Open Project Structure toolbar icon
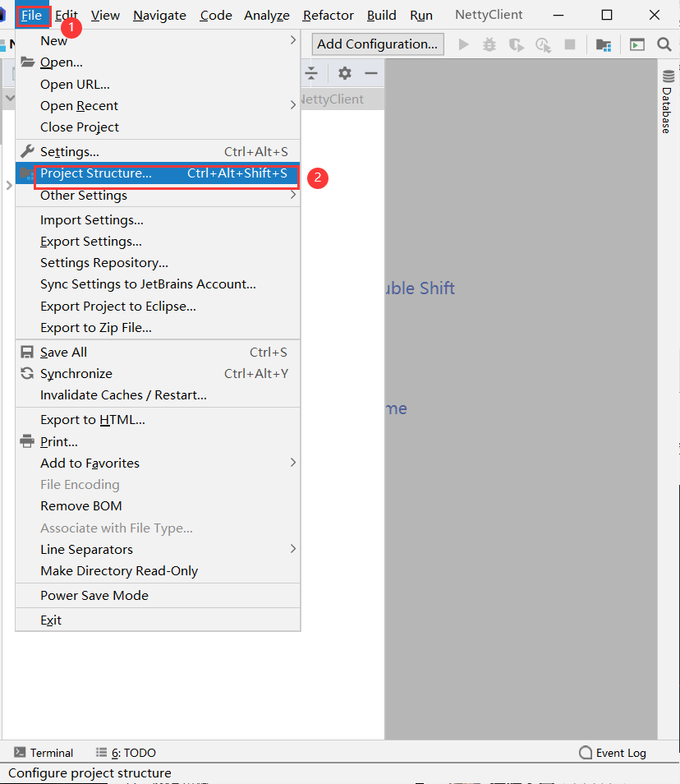Viewport: 680px width, 784px height. coord(604,45)
